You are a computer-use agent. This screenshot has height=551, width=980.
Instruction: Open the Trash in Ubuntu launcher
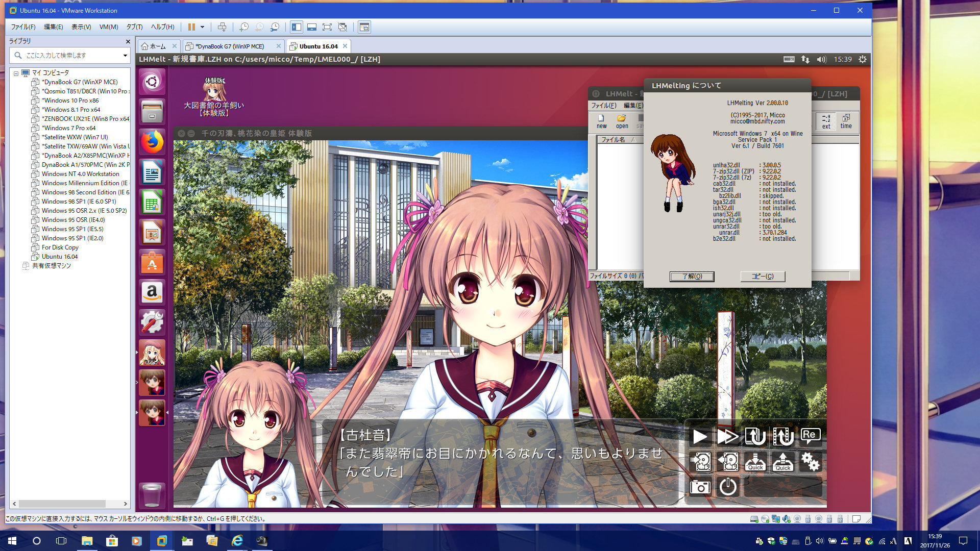(x=152, y=495)
